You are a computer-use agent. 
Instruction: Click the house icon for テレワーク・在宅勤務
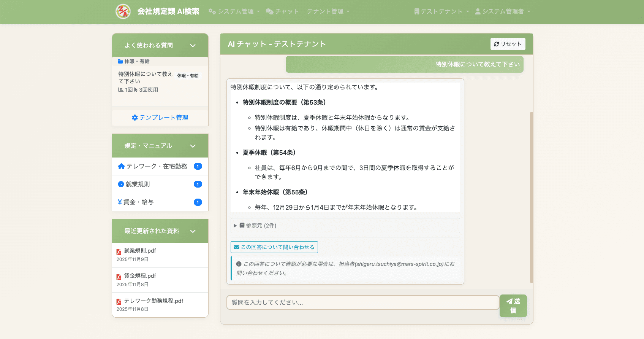click(x=121, y=166)
